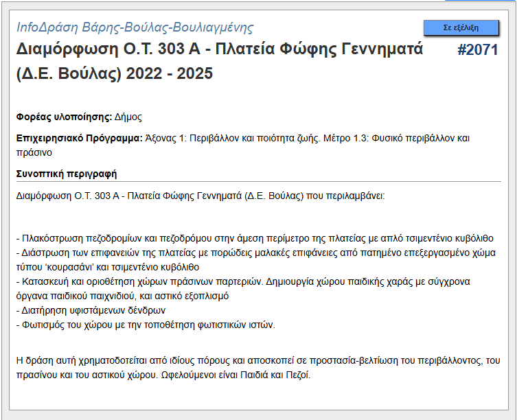Image resolution: width=517 pixels, height=420 pixels.
Task: Click the "Επιχειρησιακό Πρόγραμμα:" label
Action: coord(80,139)
